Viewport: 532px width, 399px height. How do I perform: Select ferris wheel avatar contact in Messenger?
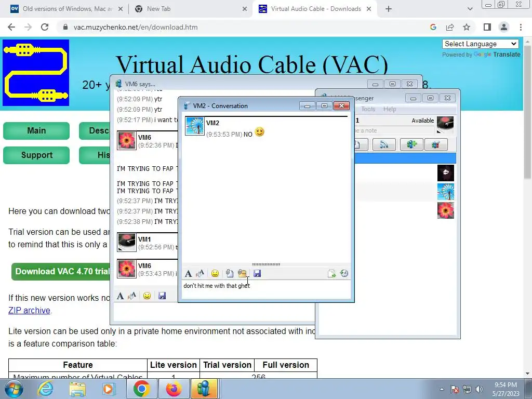[445, 192]
